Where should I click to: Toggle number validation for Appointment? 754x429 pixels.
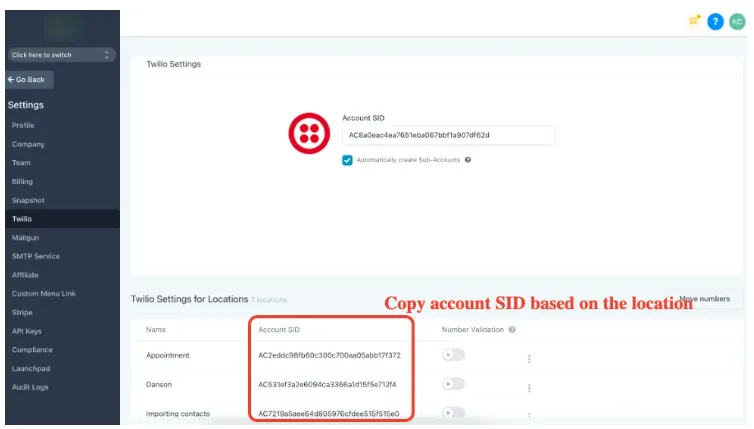click(453, 355)
